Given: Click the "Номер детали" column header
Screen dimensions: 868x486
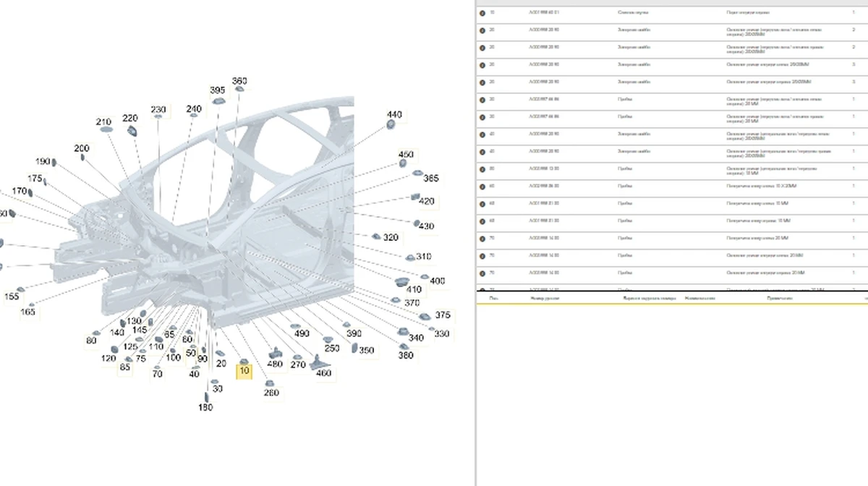Looking at the screenshot, I should pyautogui.click(x=545, y=298).
